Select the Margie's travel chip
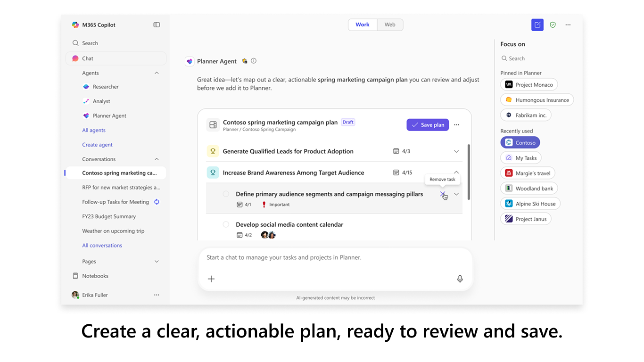This screenshot has width=644, height=362. 528,173
